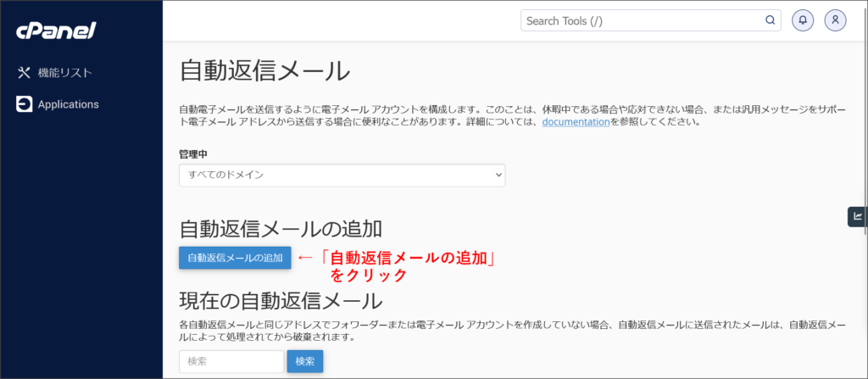Open the 機能リスト sidebar text label
This screenshot has width=868, height=379.
[65, 73]
